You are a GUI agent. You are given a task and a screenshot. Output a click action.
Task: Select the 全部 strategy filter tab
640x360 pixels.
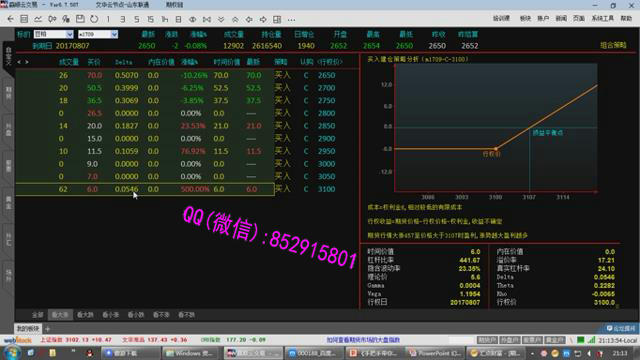(38, 315)
